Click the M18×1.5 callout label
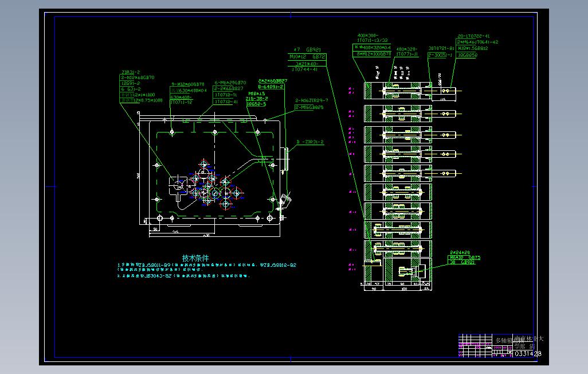The width and height of the screenshot is (588, 374). (x=257, y=94)
